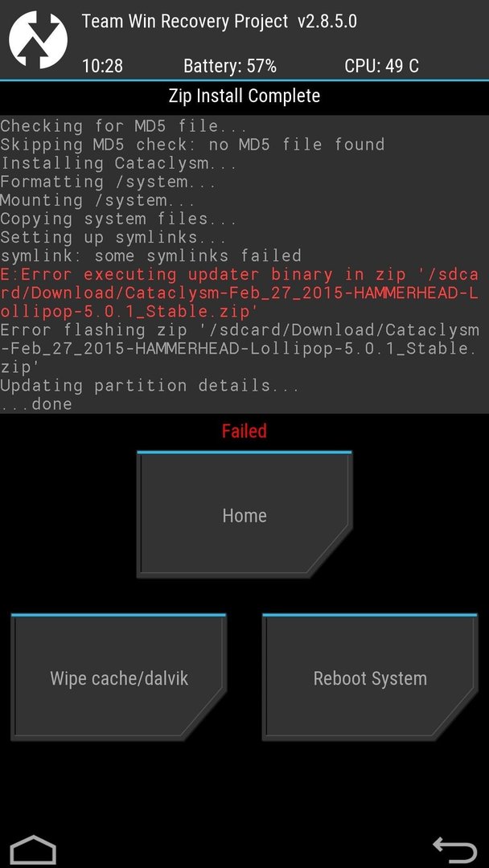Click the red Failed status label
489x868 pixels.
click(244, 431)
